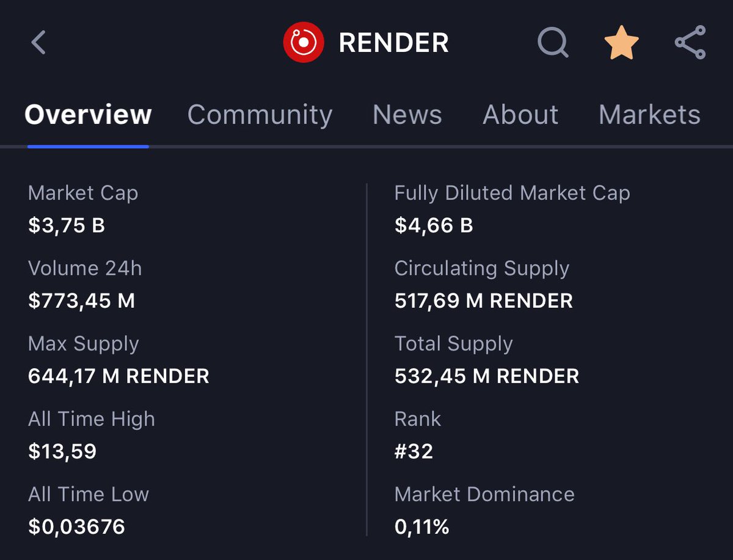Select the #32 rank value

[x=414, y=452]
